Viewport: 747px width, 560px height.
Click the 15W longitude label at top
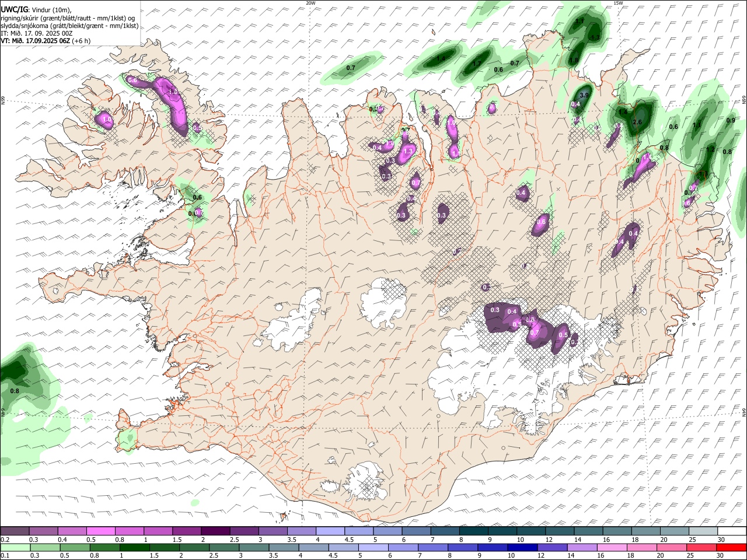tap(618, 3)
